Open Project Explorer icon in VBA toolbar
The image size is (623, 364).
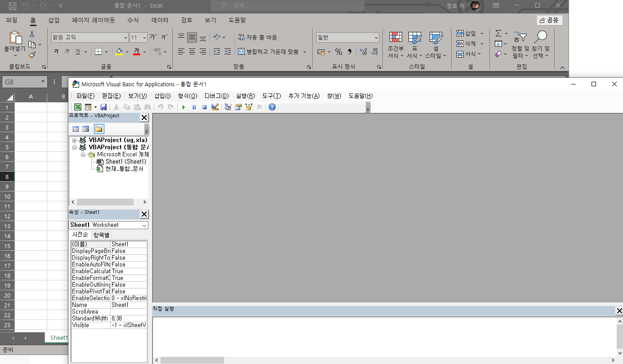click(228, 107)
